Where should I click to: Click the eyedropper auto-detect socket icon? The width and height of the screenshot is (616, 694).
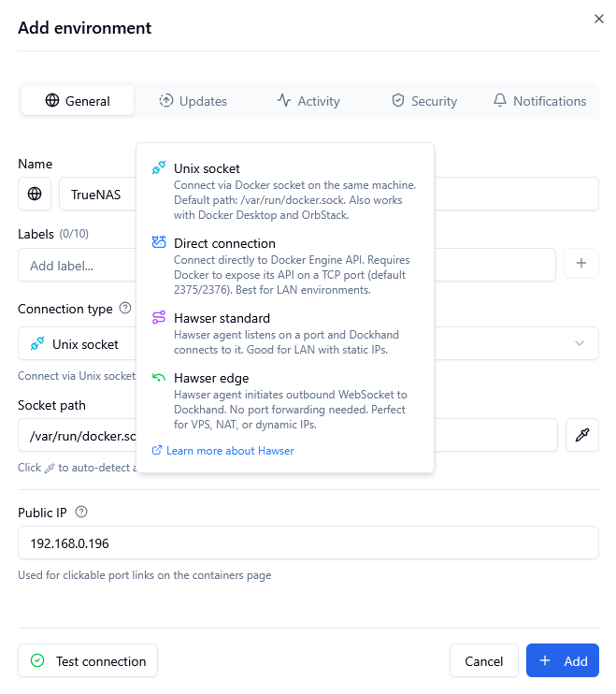(x=581, y=435)
